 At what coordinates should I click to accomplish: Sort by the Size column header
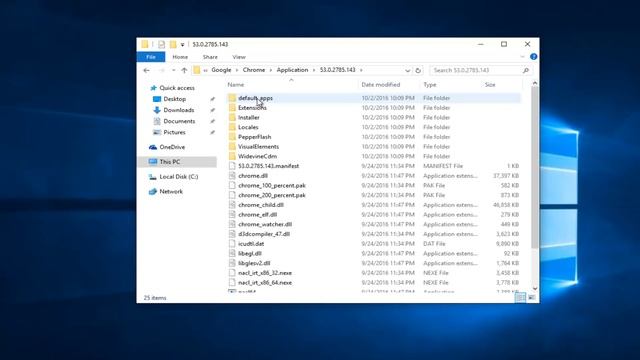490,84
